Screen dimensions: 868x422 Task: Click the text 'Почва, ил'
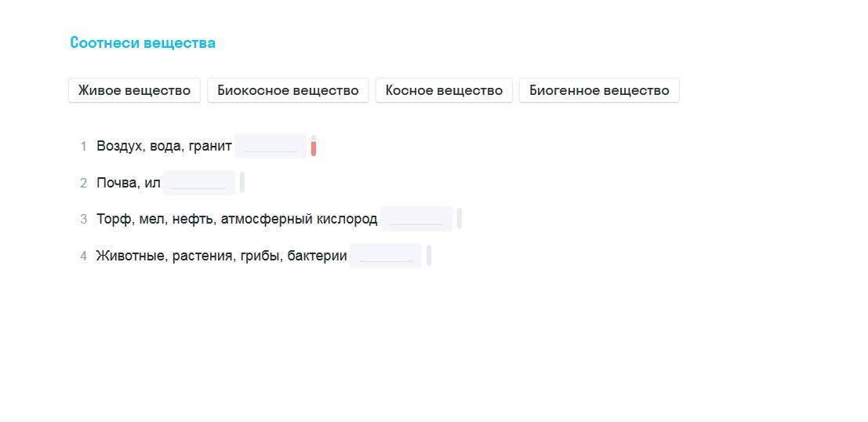pyautogui.click(x=128, y=183)
